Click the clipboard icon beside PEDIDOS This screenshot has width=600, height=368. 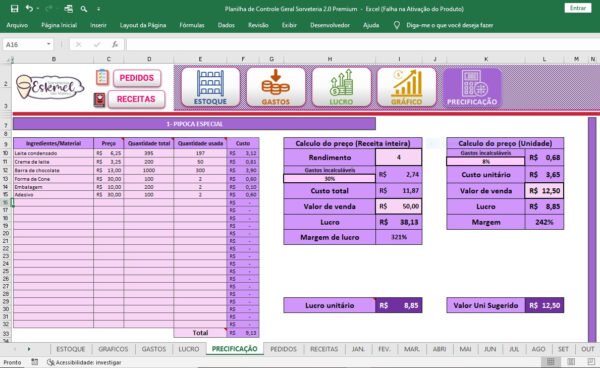click(x=102, y=77)
